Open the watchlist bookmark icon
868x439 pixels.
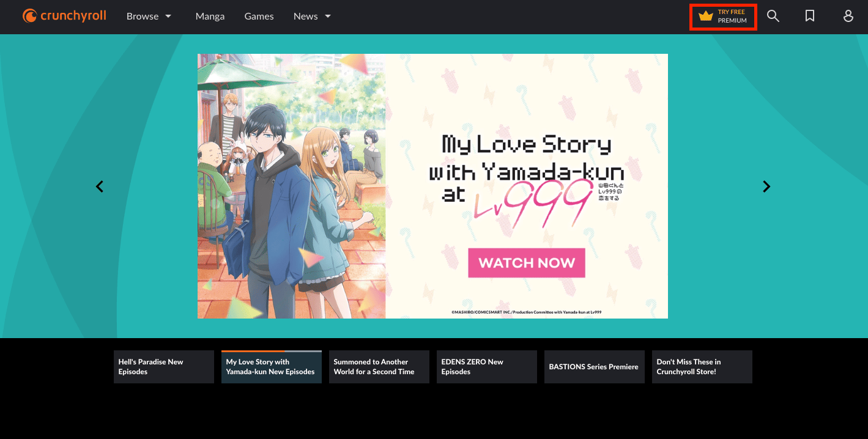pyautogui.click(x=810, y=17)
